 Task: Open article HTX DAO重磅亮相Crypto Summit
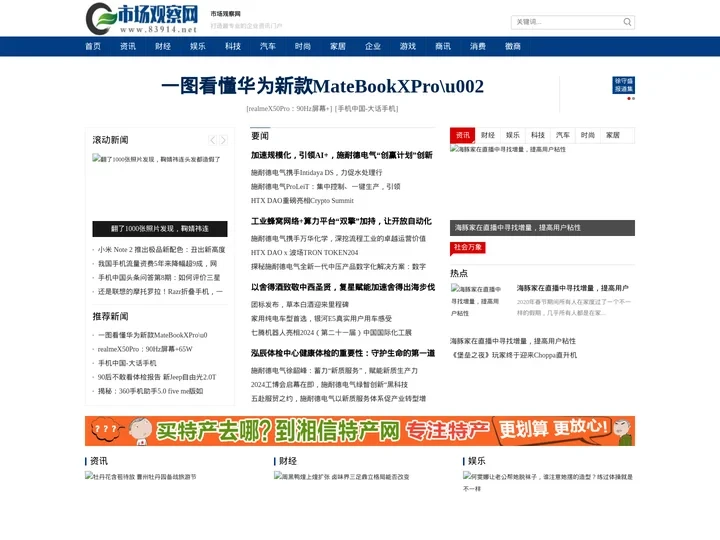tap(302, 201)
